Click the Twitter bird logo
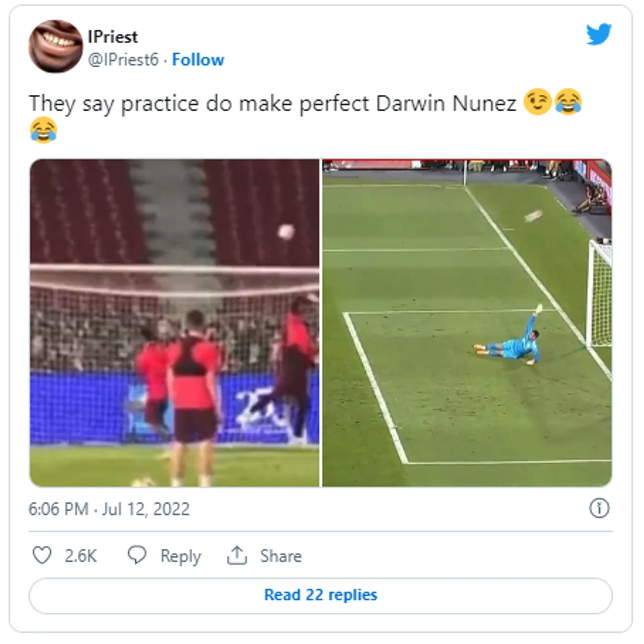The height and width of the screenshot is (644, 644). point(599,34)
